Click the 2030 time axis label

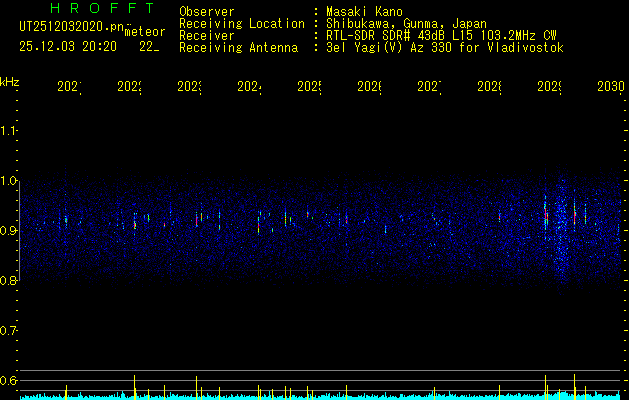pos(611,86)
